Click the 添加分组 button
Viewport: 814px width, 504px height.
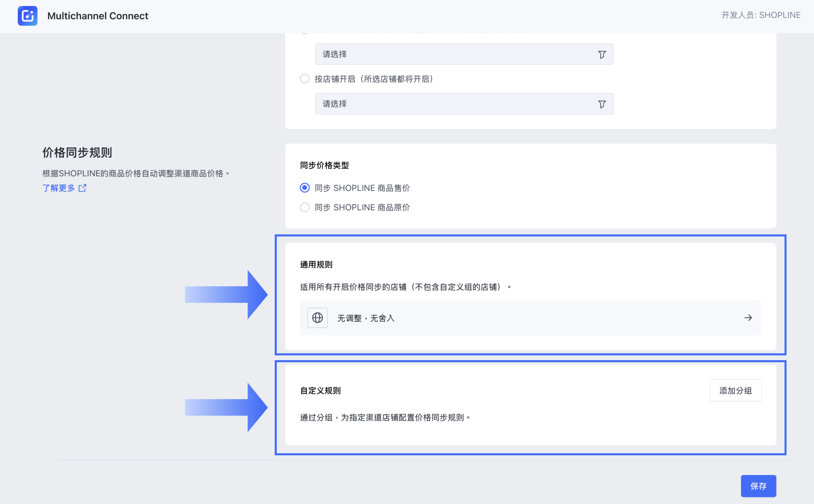tap(735, 390)
